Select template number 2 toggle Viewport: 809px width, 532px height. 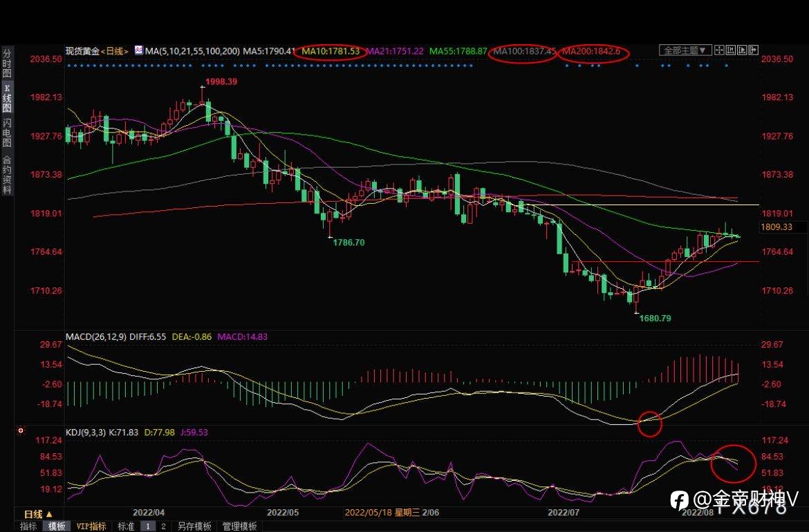164,526
